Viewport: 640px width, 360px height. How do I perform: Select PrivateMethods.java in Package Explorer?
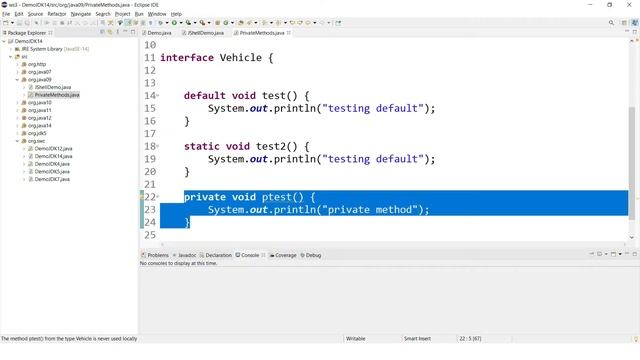pyautogui.click(x=57, y=95)
